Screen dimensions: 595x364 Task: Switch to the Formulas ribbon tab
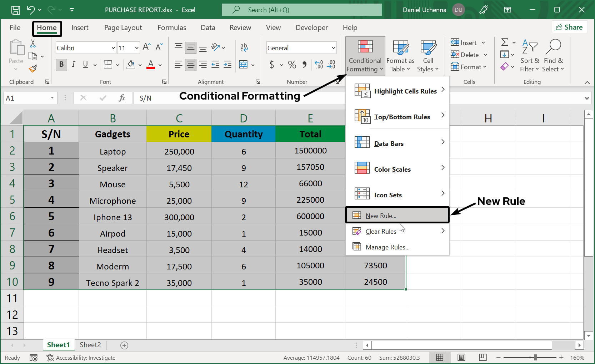[x=172, y=27]
